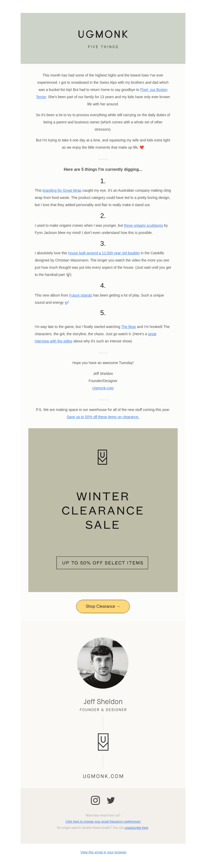The height and width of the screenshot is (868, 206).
Task: Select 'View this email in your browser'
Action: pyautogui.click(x=103, y=852)
